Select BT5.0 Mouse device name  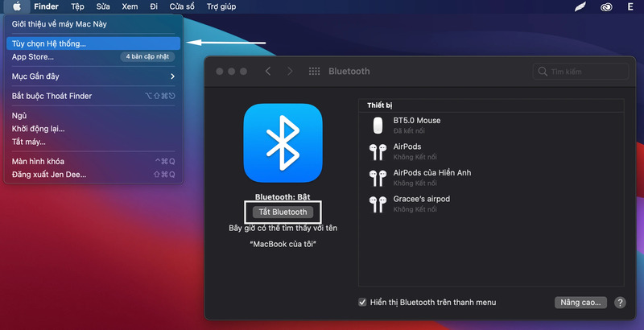pos(417,120)
